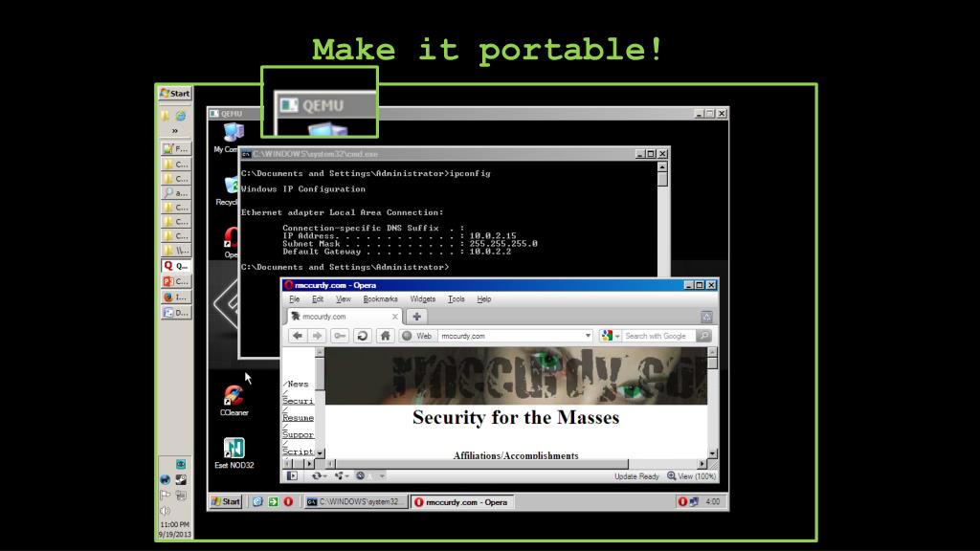Image resolution: width=980 pixels, height=551 pixels.
Task: Click host Internet Explorer quick launch icon
Action: (x=181, y=116)
